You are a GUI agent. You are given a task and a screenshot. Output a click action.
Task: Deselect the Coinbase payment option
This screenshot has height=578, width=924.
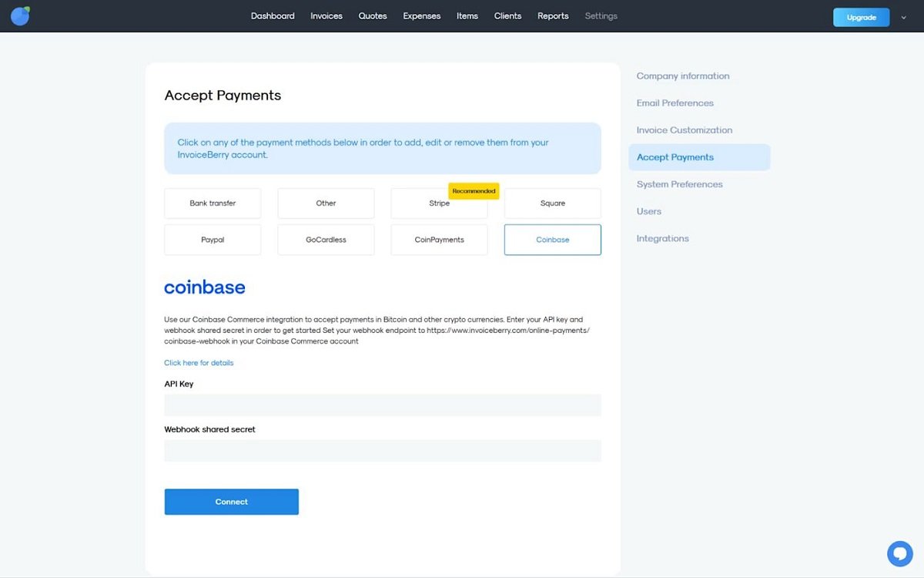pyautogui.click(x=552, y=240)
